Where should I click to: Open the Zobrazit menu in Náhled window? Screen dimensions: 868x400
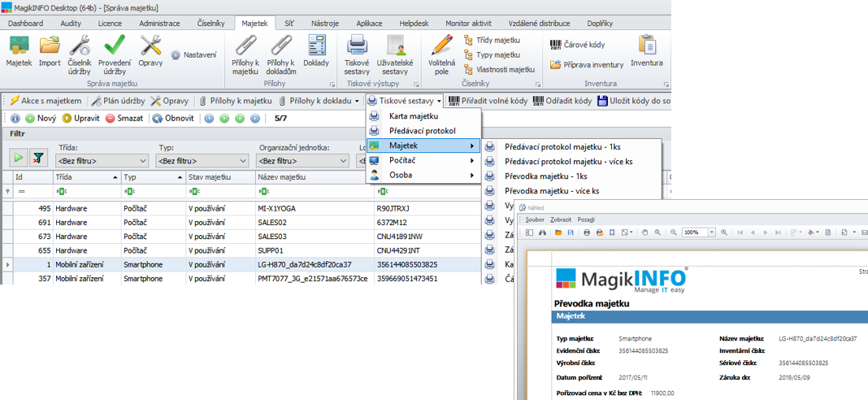(560, 220)
